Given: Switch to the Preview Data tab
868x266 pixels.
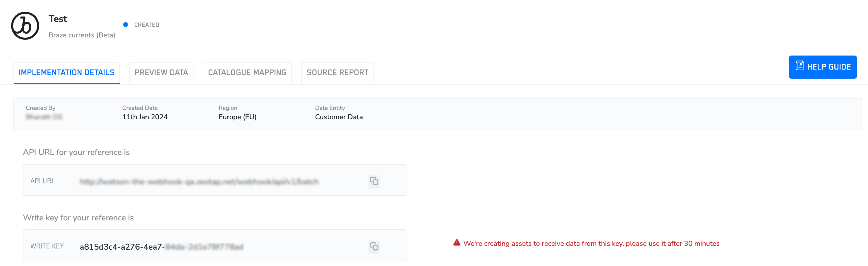Looking at the screenshot, I should coord(161,72).
